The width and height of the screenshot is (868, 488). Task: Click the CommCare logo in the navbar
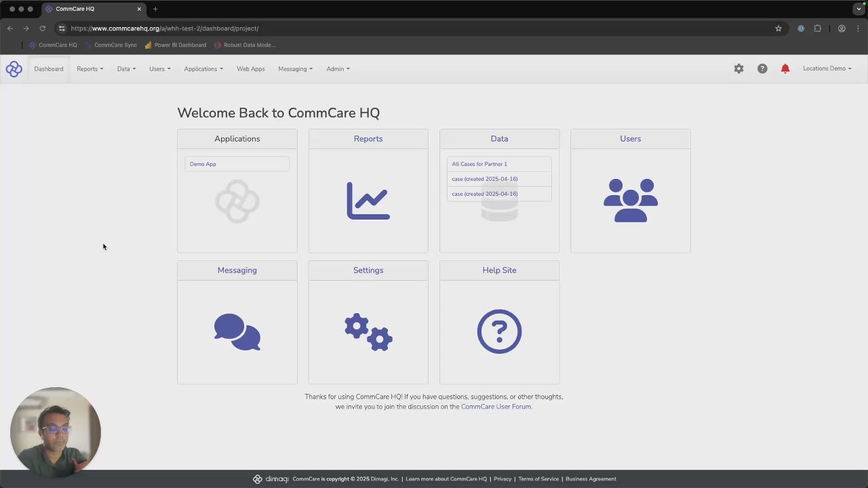point(14,68)
